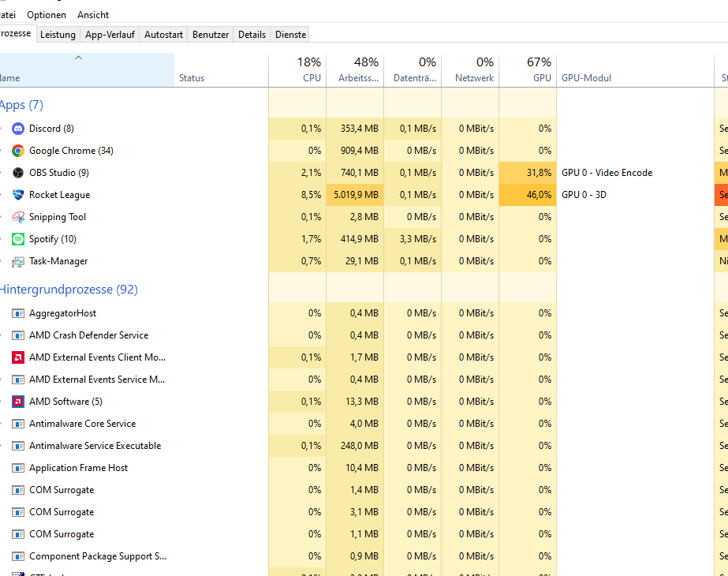Screen dimensions: 728x576
Task: Select the Hintergrundprozesse (92) group heading
Action: (69, 290)
